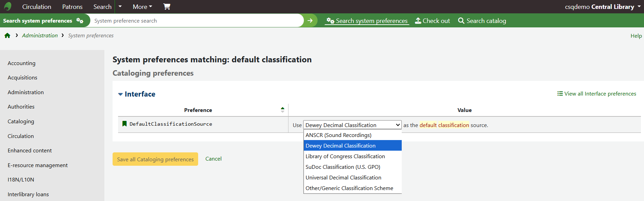This screenshot has width=644, height=201.
Task: Pick ANSCR (Sound Recordings) from the list
Action: pyautogui.click(x=338, y=135)
